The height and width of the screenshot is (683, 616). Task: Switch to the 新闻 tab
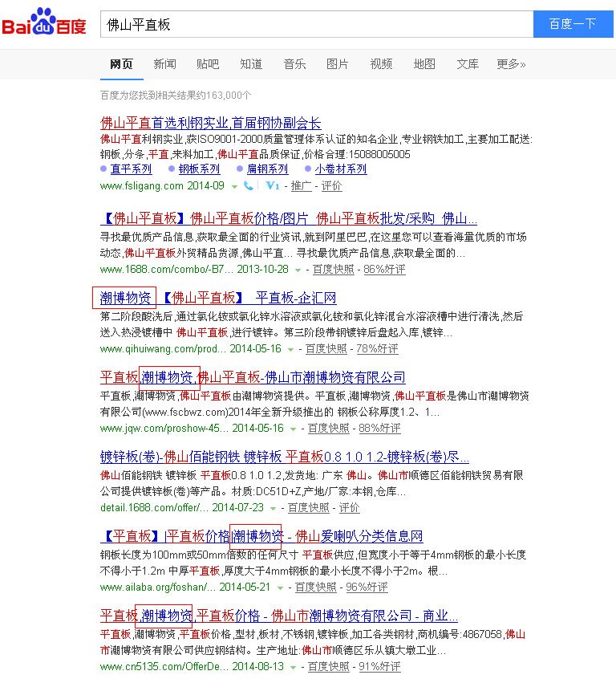pos(164,64)
